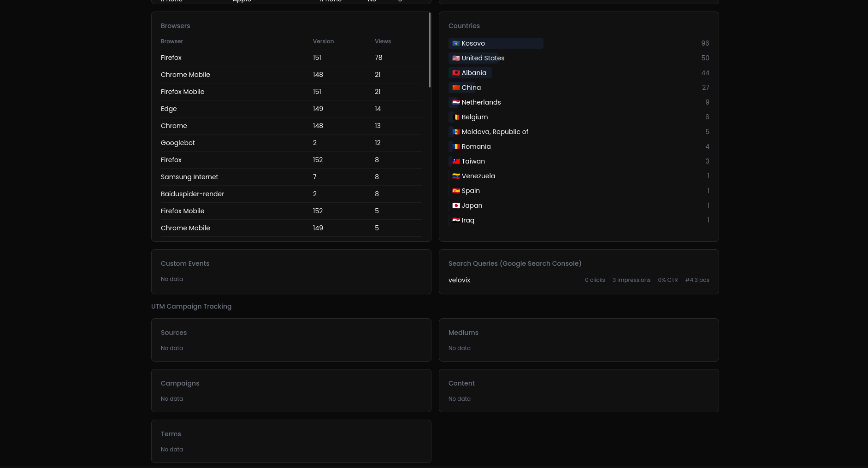Viewport: 868px width, 468px height.
Task: Click the Romania flag icon
Action: (456, 146)
